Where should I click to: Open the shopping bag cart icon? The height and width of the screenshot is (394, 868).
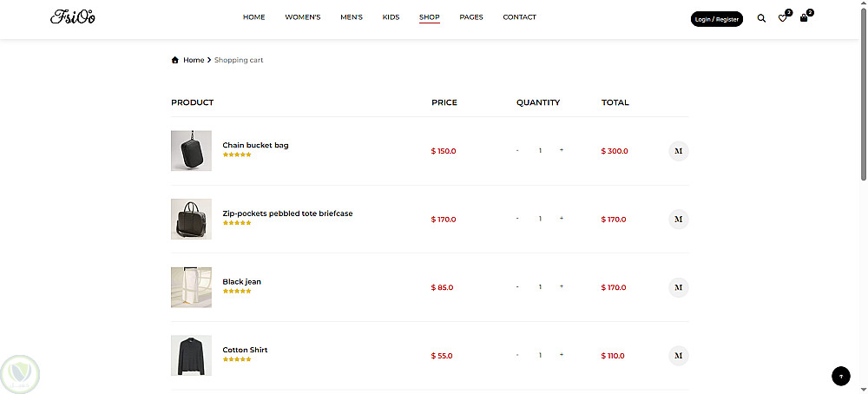pos(804,17)
